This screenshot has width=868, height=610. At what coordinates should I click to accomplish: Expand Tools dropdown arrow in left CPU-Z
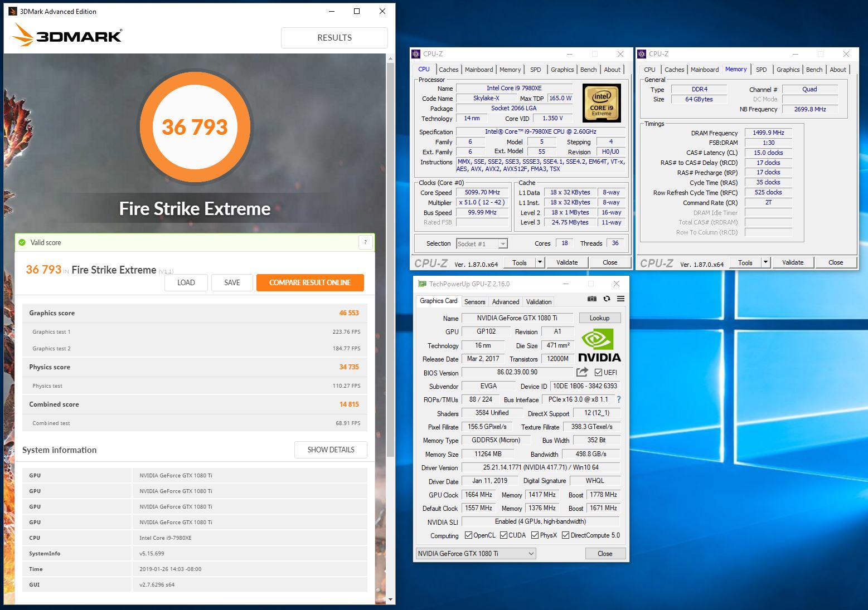[x=540, y=262]
